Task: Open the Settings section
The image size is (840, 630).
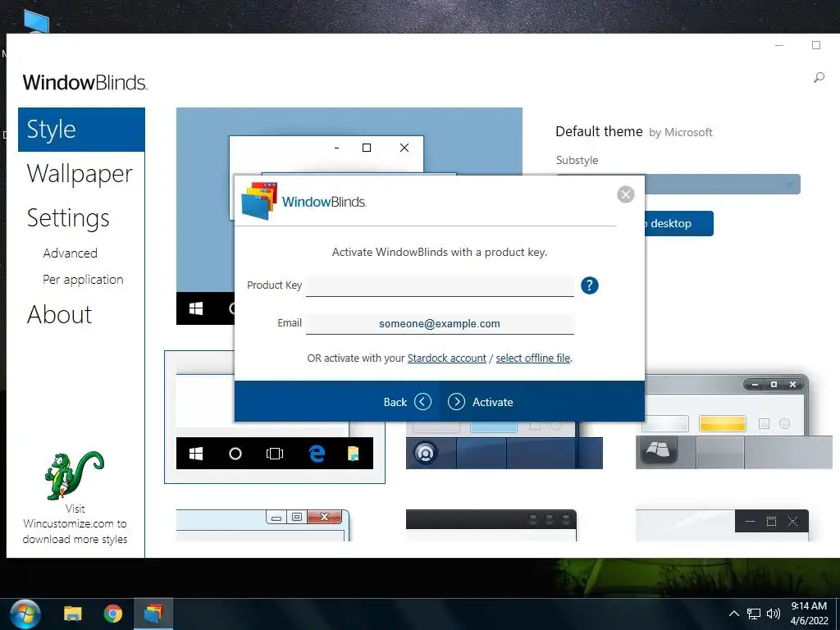Action: tap(68, 218)
